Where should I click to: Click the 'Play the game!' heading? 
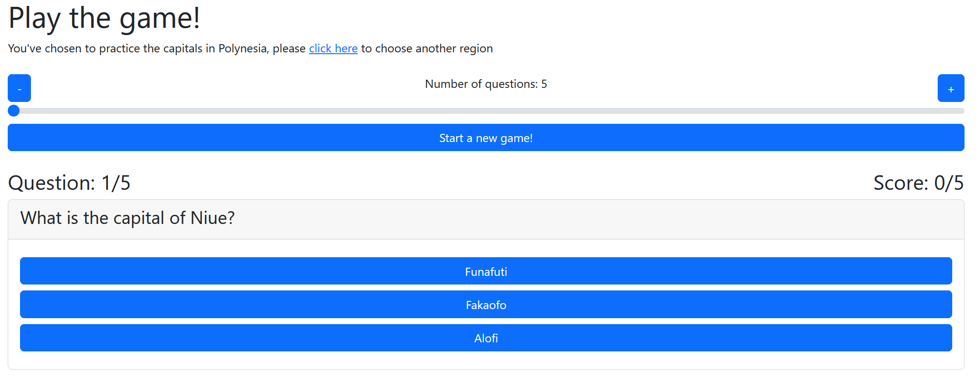coord(104,19)
